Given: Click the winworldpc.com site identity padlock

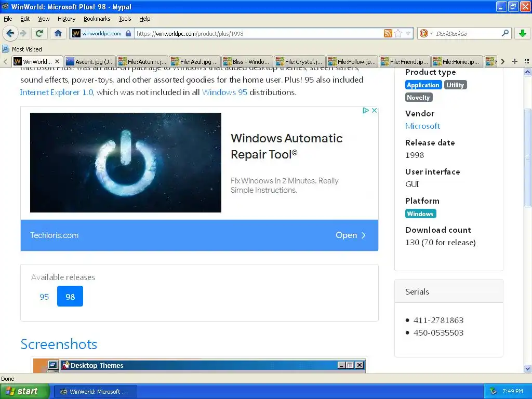Looking at the screenshot, I should coord(128,33).
